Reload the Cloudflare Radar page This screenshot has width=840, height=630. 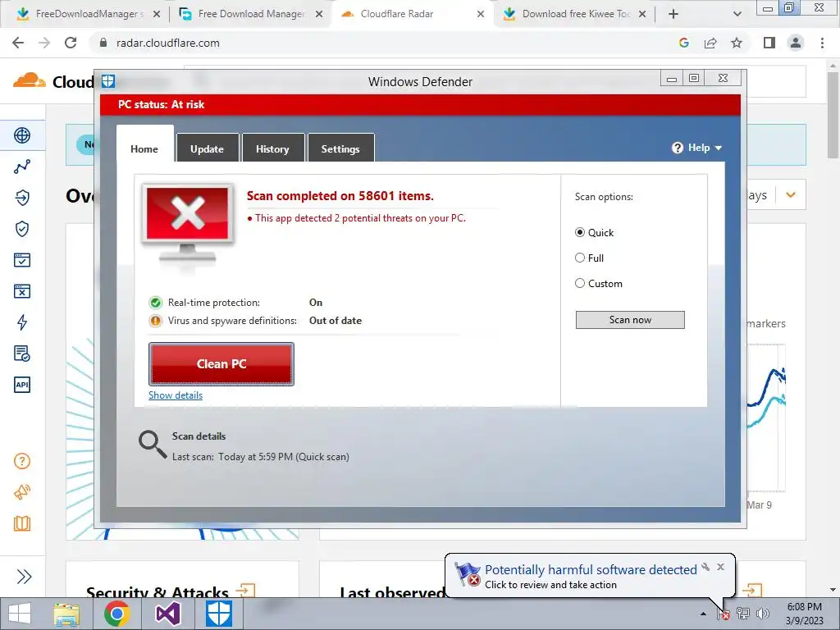(x=71, y=43)
